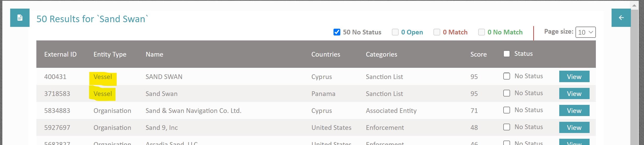Tick checkbox for Sand & Swan Navigation row
Screen dimensions: 644x145
(506, 110)
